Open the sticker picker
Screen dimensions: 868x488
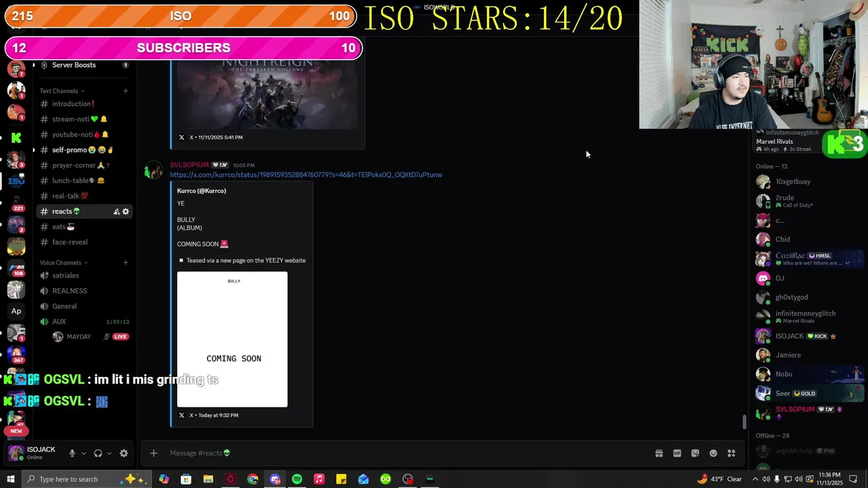[x=695, y=453]
